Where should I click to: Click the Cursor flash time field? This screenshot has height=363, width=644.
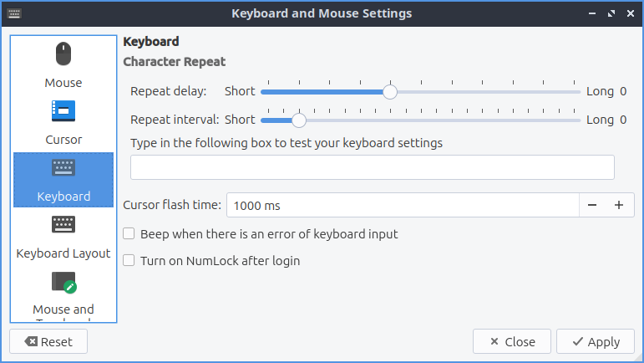point(402,205)
